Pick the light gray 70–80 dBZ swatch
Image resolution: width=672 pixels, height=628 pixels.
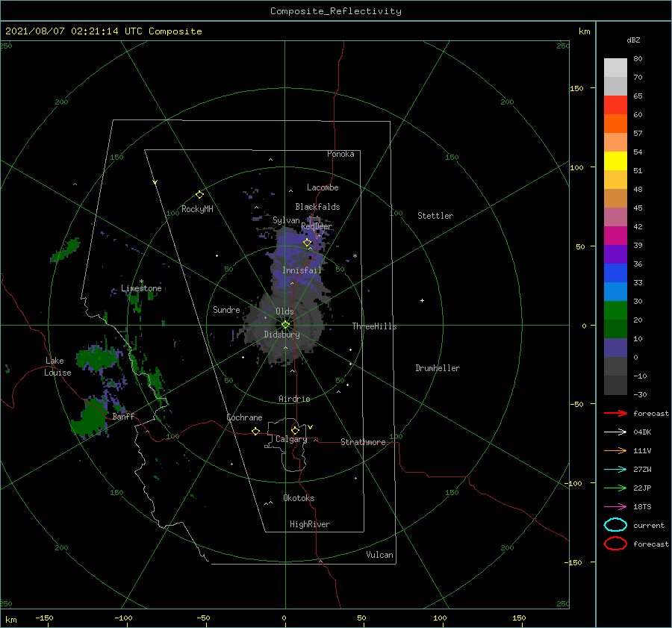(615, 68)
